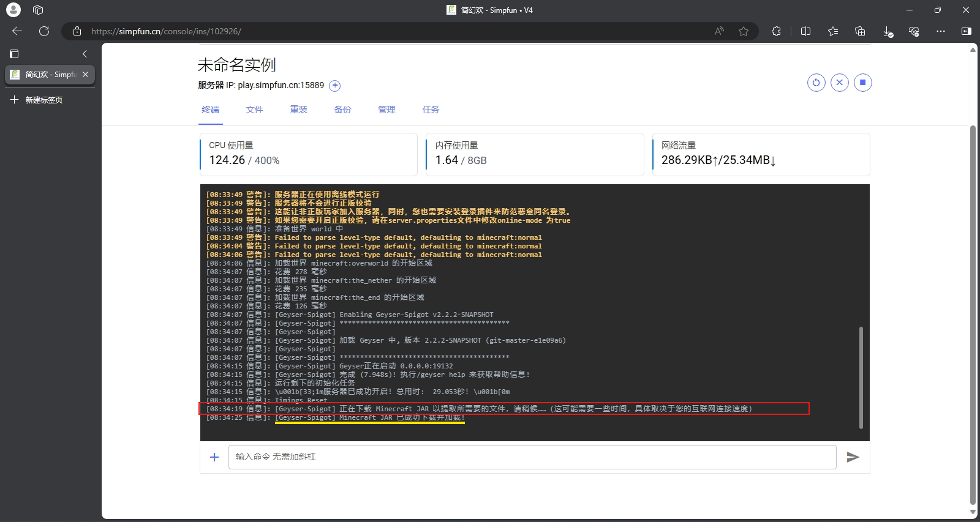Switch to the 重装 tab
The image size is (980, 522).
click(298, 110)
